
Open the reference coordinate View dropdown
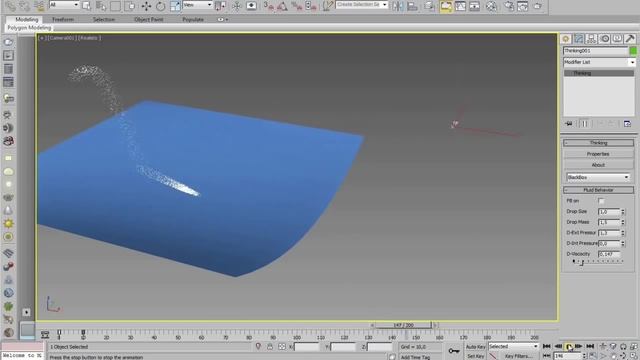[x=198, y=5]
